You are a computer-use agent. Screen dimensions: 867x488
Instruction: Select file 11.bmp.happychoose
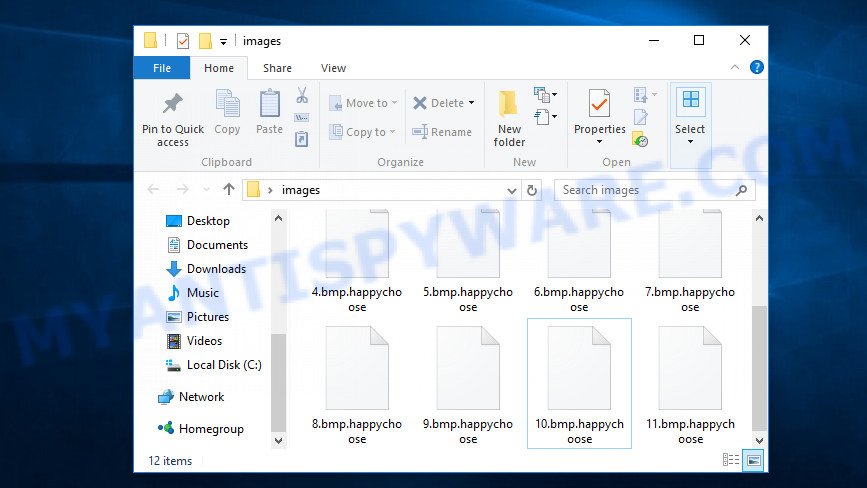[x=691, y=385]
